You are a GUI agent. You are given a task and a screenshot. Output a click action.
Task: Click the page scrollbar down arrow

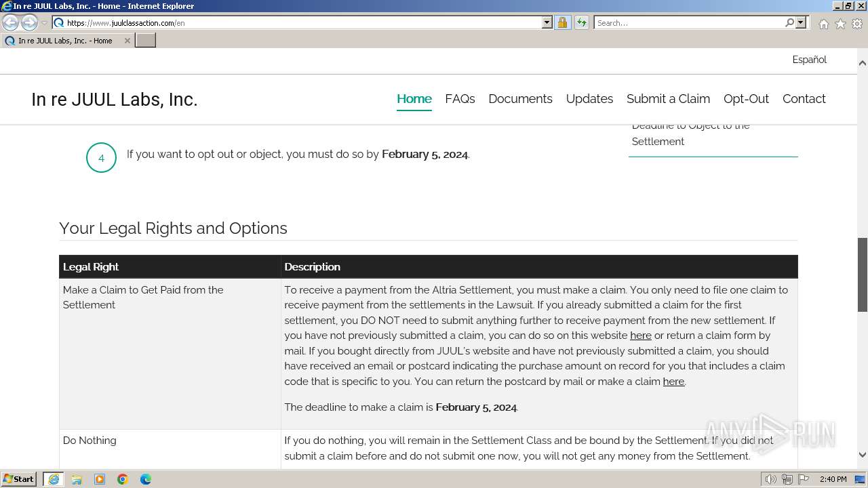point(863,455)
